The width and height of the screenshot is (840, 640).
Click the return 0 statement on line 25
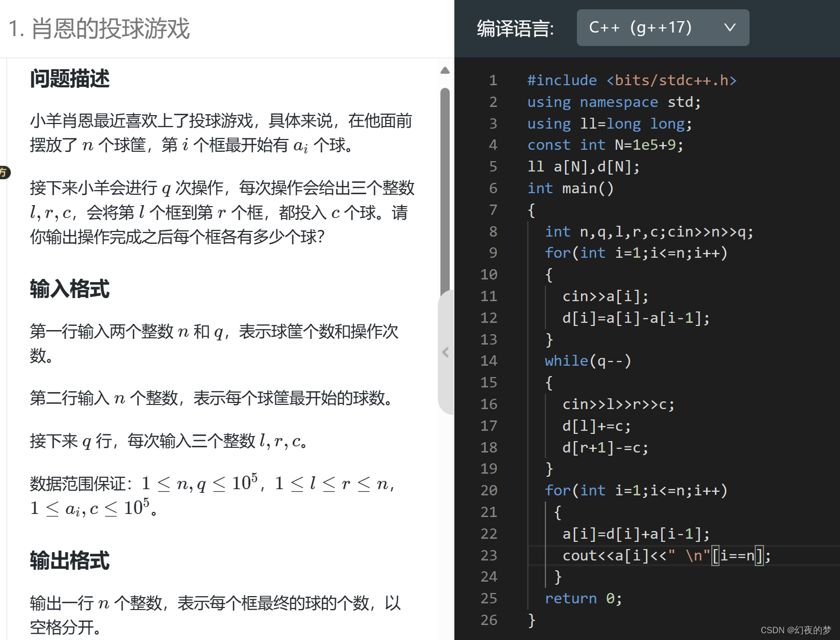(584, 599)
